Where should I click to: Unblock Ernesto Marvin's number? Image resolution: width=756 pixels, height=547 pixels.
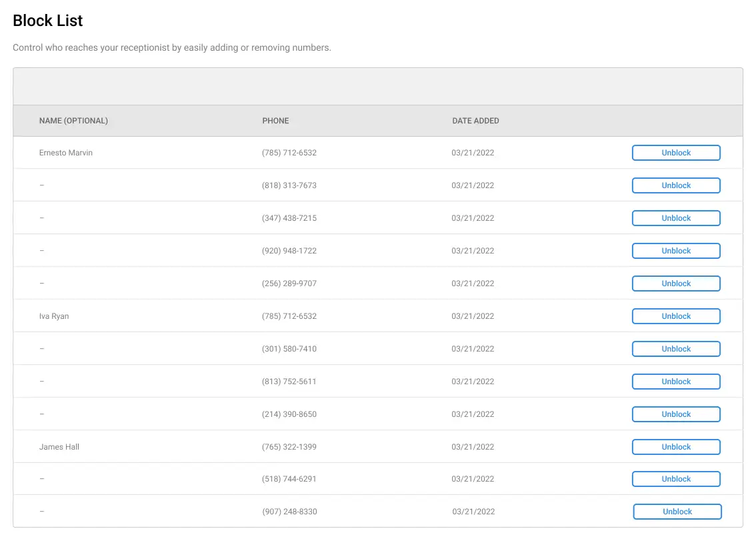coord(676,153)
